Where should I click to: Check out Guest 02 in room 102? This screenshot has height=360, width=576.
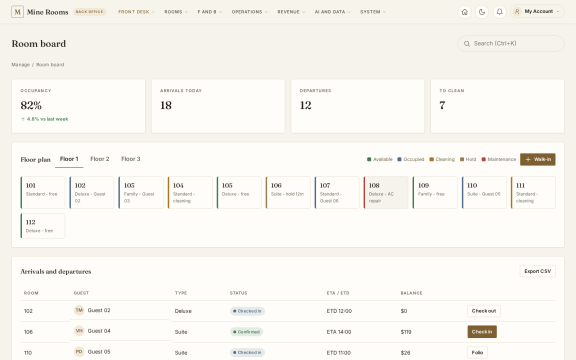tap(484, 311)
